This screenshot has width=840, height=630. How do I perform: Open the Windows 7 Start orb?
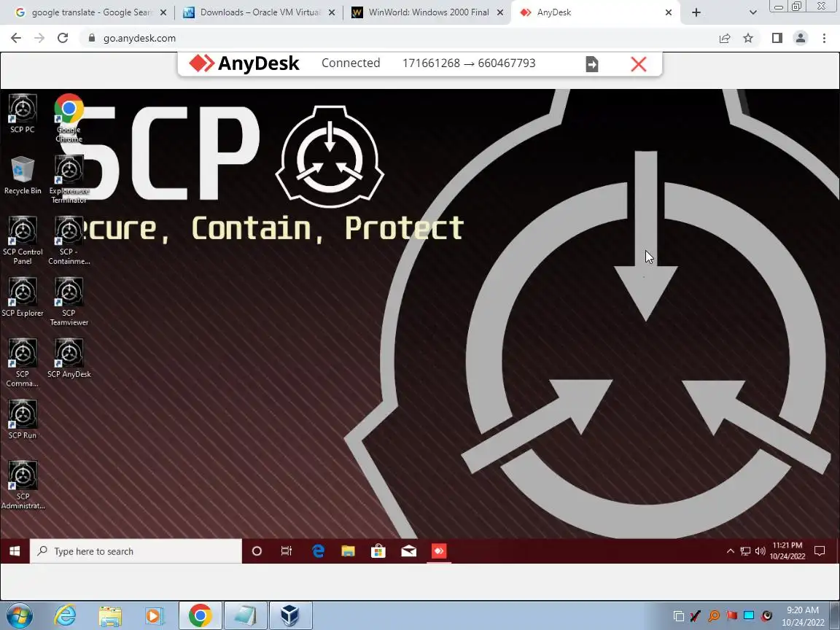(20, 616)
